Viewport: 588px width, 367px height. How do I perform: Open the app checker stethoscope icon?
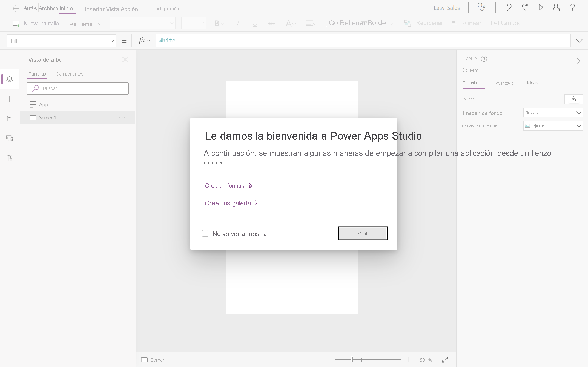click(481, 7)
